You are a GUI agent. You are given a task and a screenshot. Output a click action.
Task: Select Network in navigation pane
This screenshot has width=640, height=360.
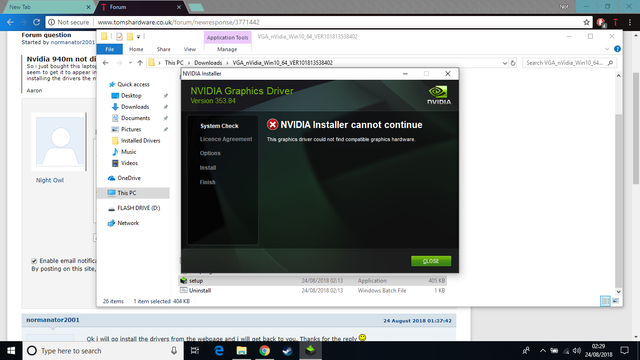128,223
